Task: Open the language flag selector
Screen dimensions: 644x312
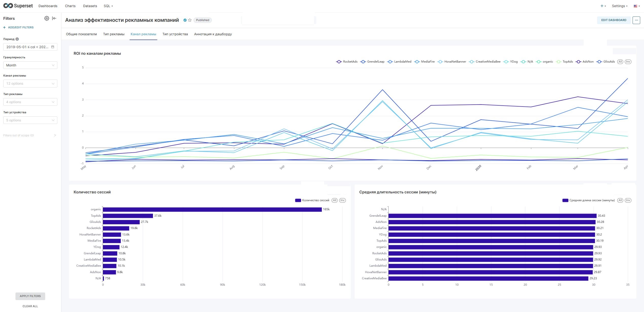Action: 637,6
